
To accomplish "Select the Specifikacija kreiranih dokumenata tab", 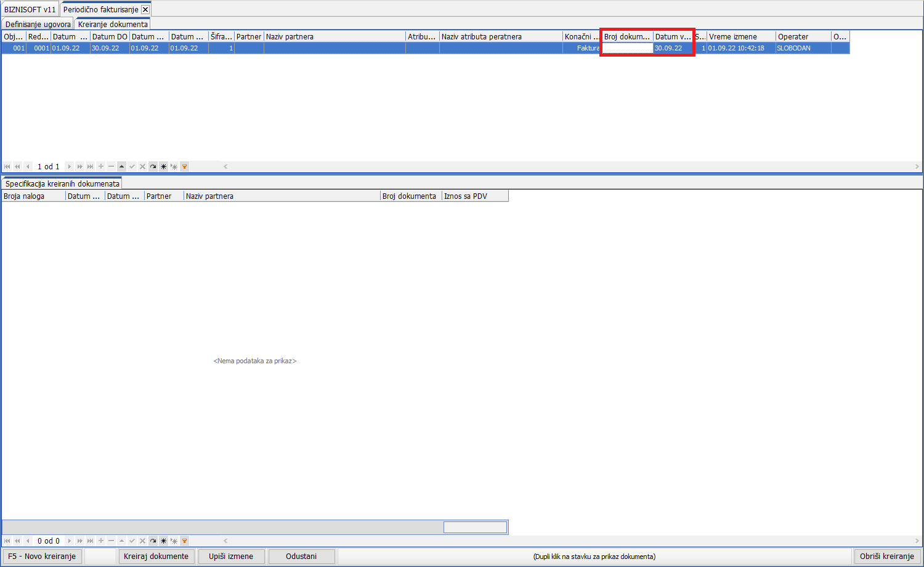I will pyautogui.click(x=62, y=184).
